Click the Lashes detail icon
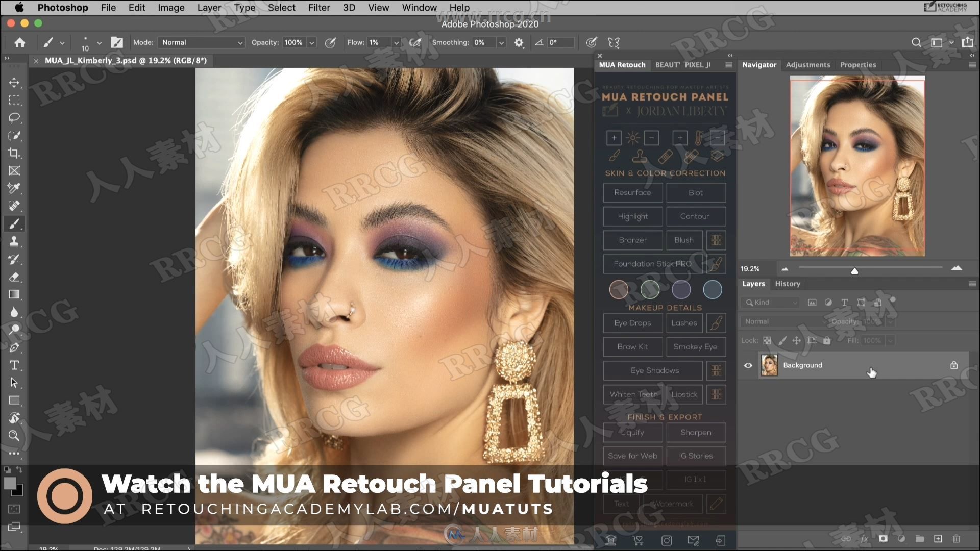This screenshot has height=551, width=980. pos(684,323)
